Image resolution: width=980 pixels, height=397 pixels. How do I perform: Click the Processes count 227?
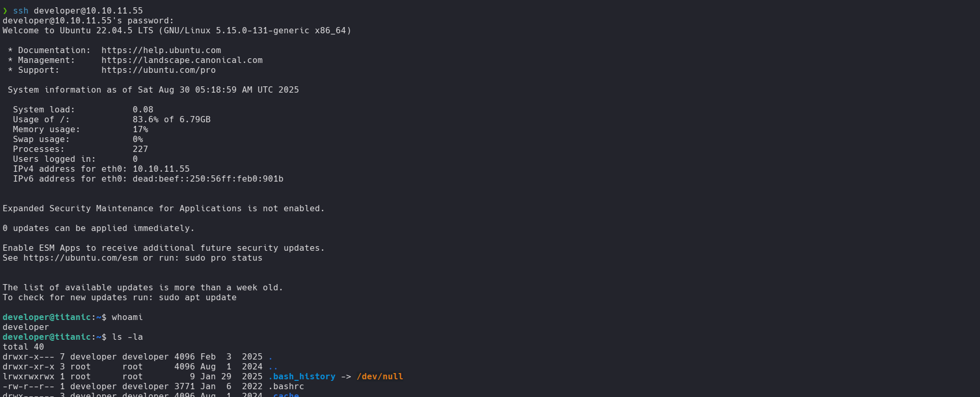(x=140, y=149)
